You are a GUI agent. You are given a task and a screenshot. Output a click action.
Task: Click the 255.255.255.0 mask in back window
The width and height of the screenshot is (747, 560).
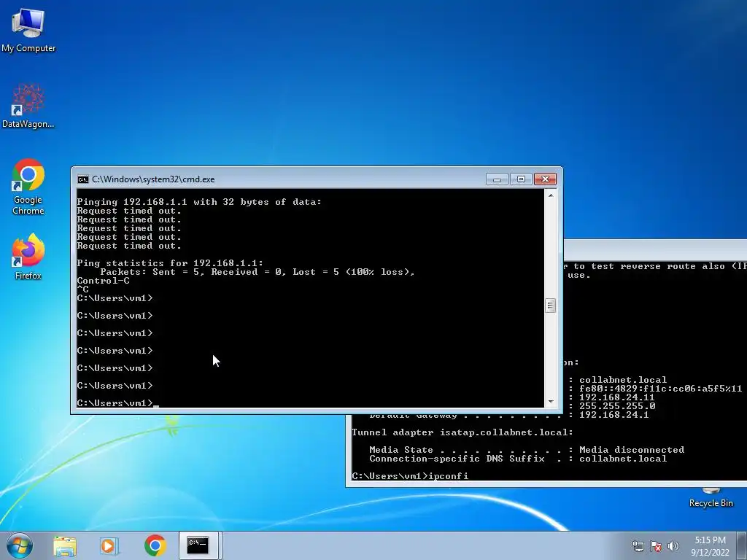click(617, 406)
